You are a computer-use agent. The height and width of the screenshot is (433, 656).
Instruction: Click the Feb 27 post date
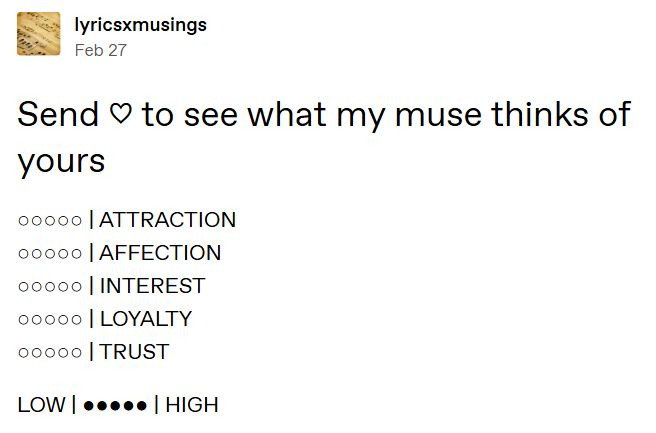tap(101, 50)
